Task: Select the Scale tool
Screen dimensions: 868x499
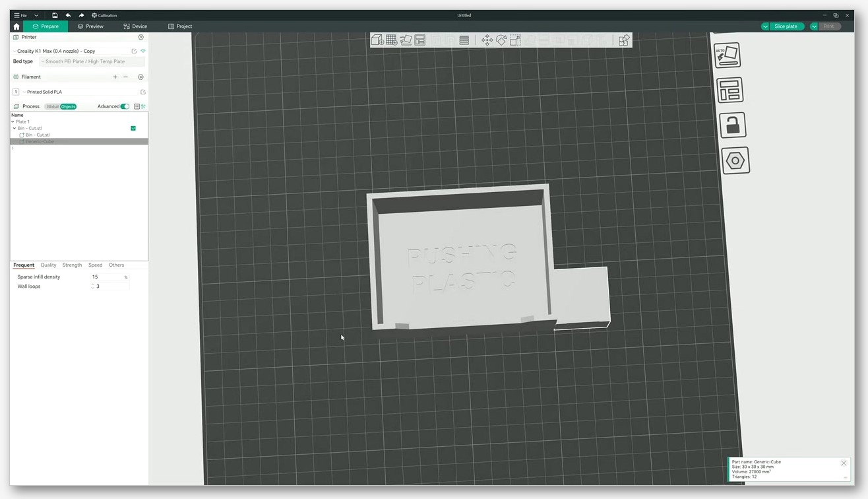Action: (x=515, y=40)
